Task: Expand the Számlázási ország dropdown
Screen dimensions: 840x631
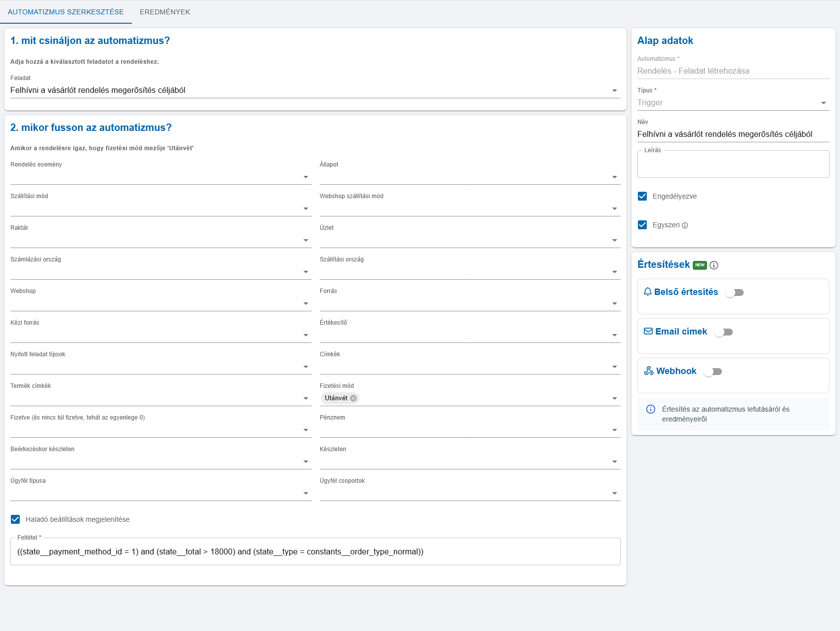Action: (161, 272)
